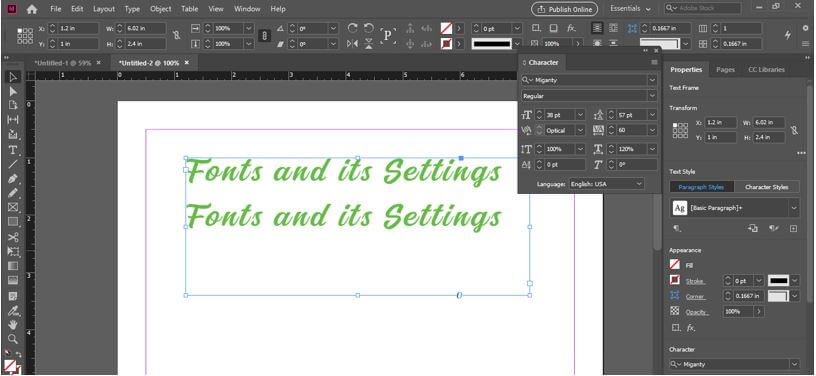The width and height of the screenshot is (816, 376).
Task: Select reference point in control bar grid
Action: (25, 36)
